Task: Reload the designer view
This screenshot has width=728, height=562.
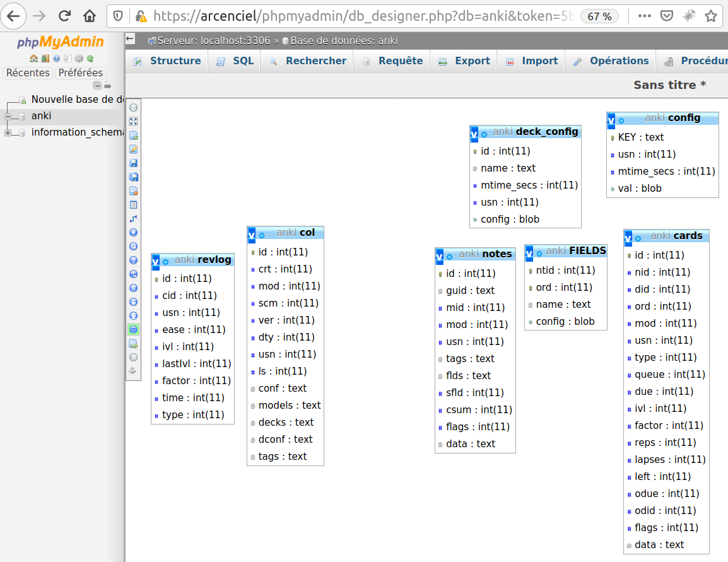Action: (133, 247)
